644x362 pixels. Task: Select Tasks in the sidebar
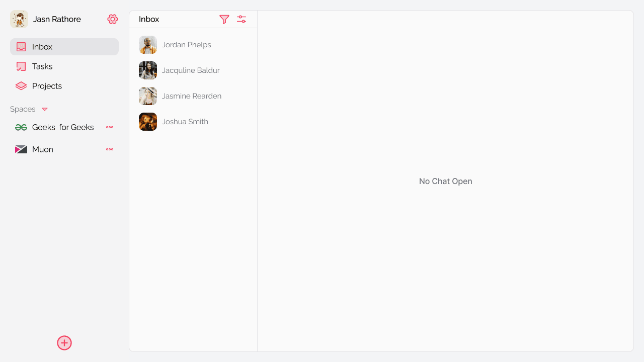click(64, 66)
